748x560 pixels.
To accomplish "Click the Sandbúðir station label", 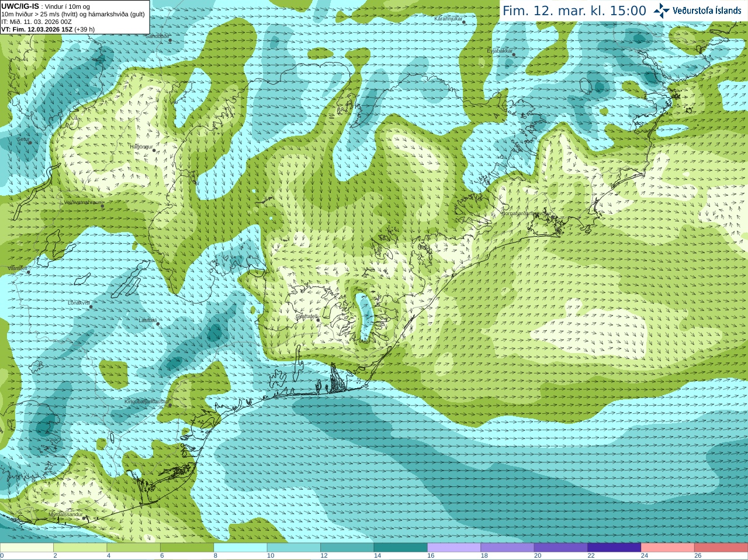I will pos(157,36).
